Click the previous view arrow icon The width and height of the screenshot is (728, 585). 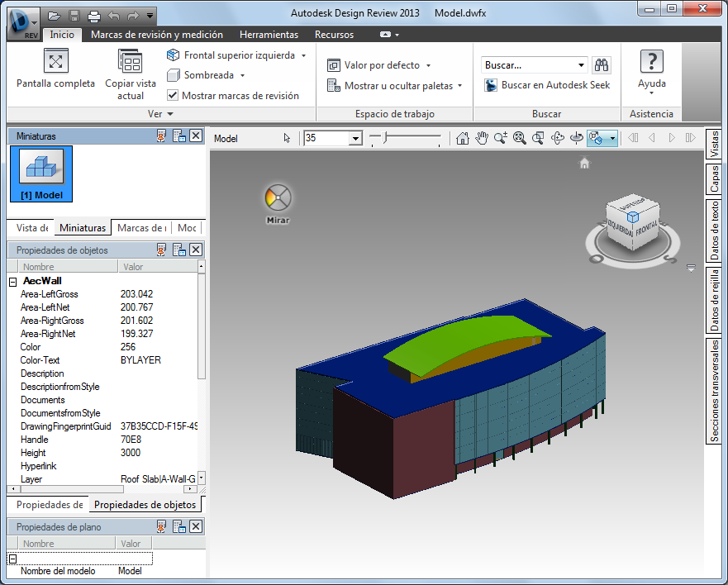(x=652, y=138)
